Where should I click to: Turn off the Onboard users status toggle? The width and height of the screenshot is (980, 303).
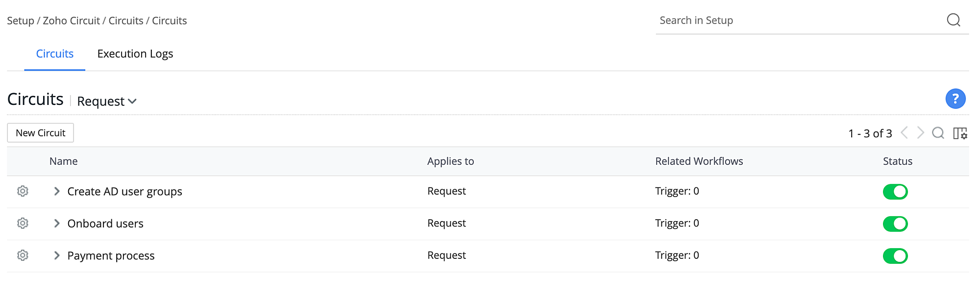pos(895,224)
